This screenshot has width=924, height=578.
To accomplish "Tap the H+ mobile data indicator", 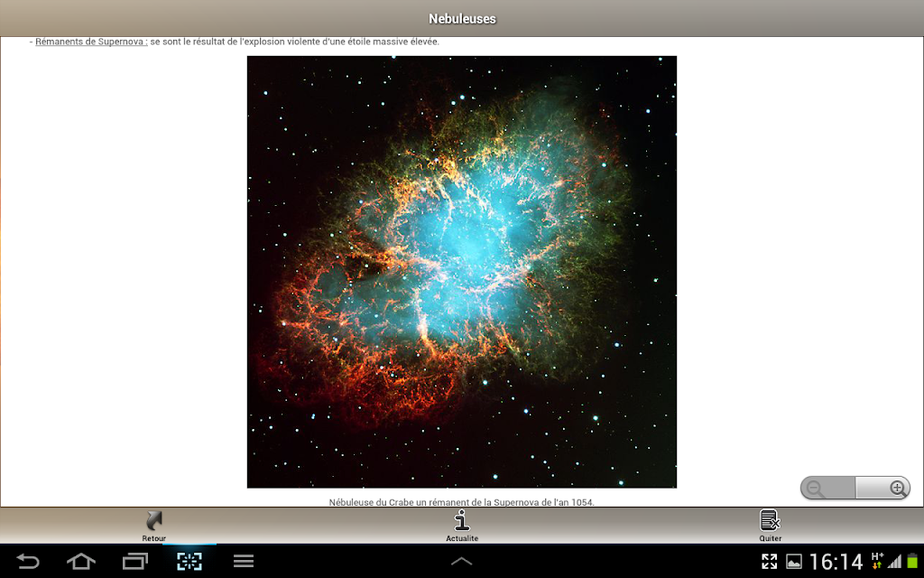I will (877, 560).
